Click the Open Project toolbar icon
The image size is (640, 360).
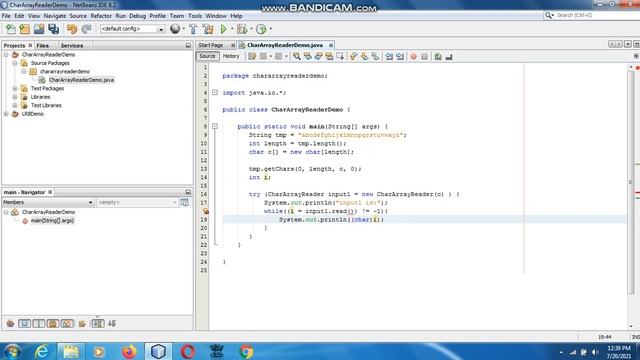pos(39,29)
